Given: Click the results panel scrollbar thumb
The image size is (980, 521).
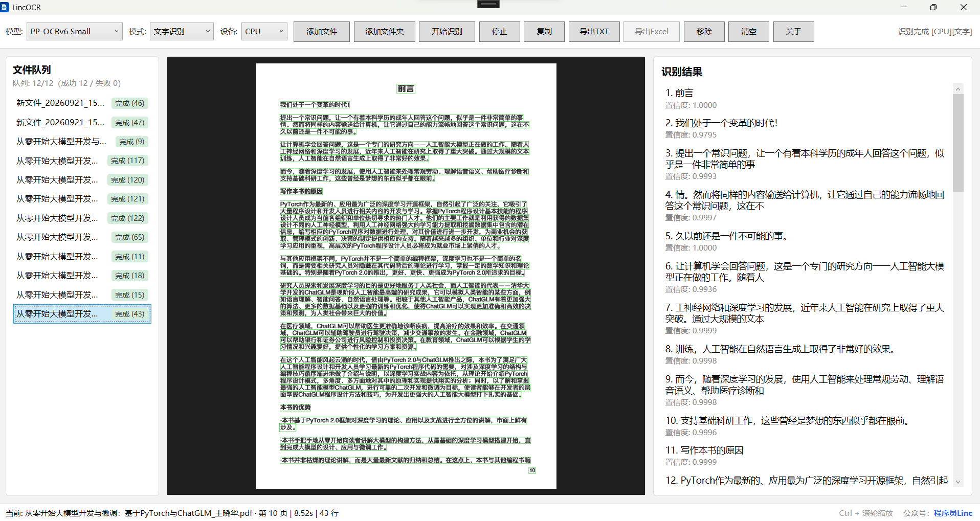Looking at the screenshot, I should (958, 143).
